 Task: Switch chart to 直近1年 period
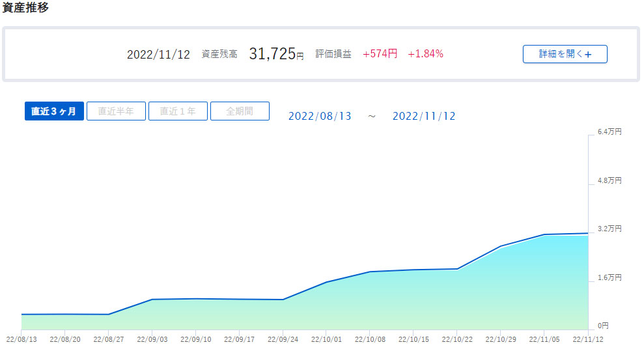[178, 111]
